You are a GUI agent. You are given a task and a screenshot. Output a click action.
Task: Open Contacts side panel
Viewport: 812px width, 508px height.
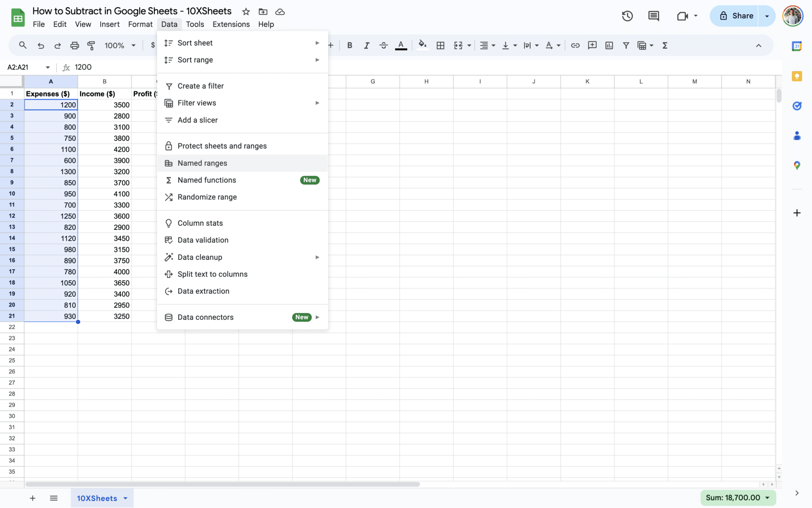tap(797, 136)
